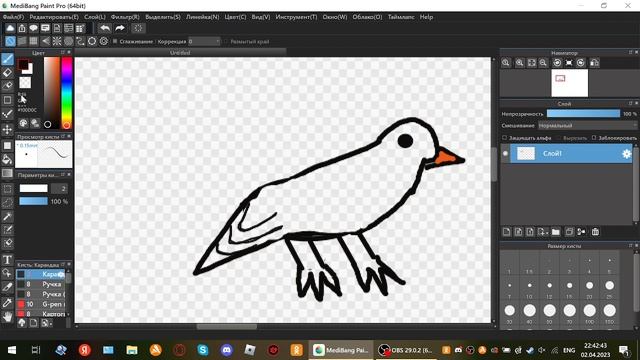This screenshot has height=360, width=640.
Task: Select the Eyedropper tool
Action: point(7,302)
